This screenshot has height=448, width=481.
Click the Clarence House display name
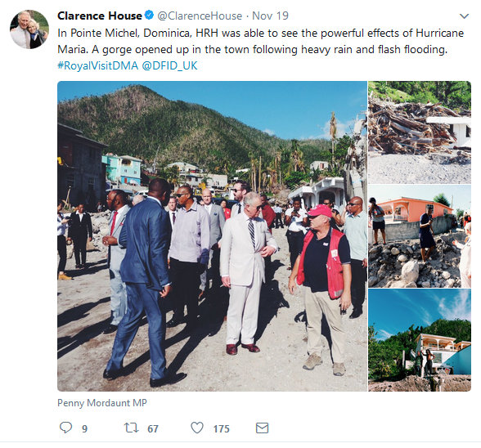tap(100, 16)
